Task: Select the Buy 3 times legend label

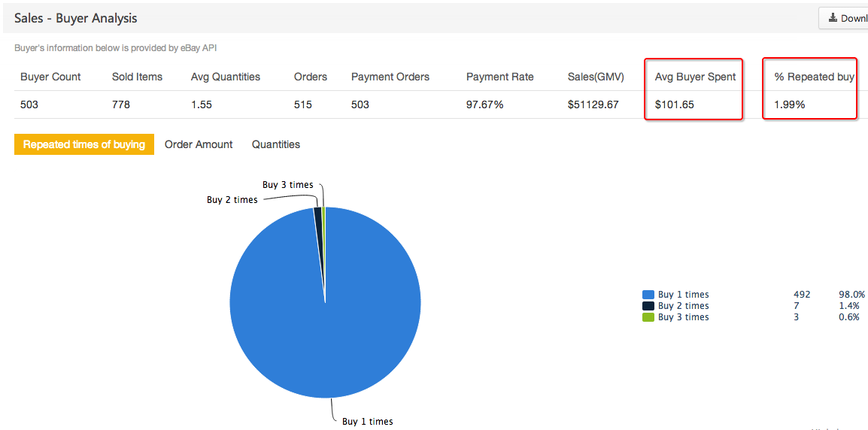Action: (x=683, y=318)
